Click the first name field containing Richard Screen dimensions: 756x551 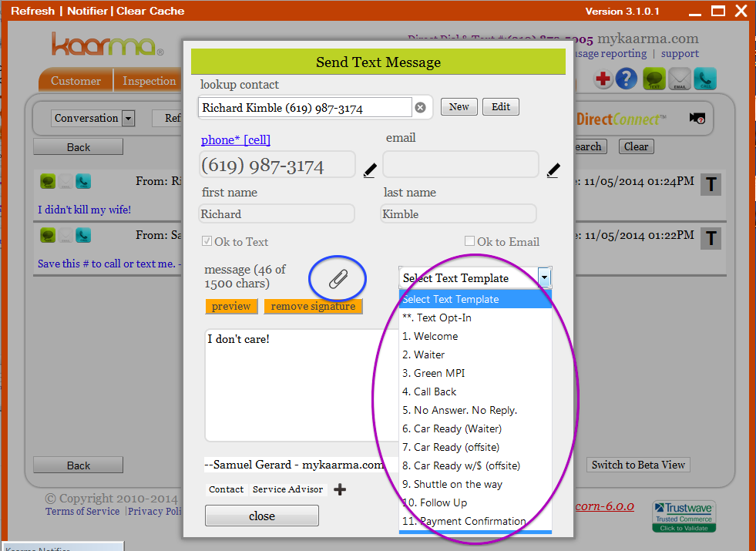(277, 214)
